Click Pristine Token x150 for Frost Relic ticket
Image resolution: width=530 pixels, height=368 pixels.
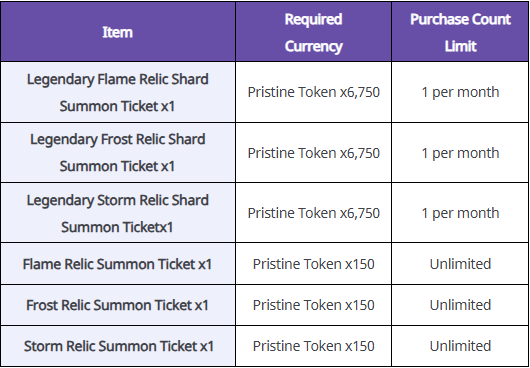point(314,305)
